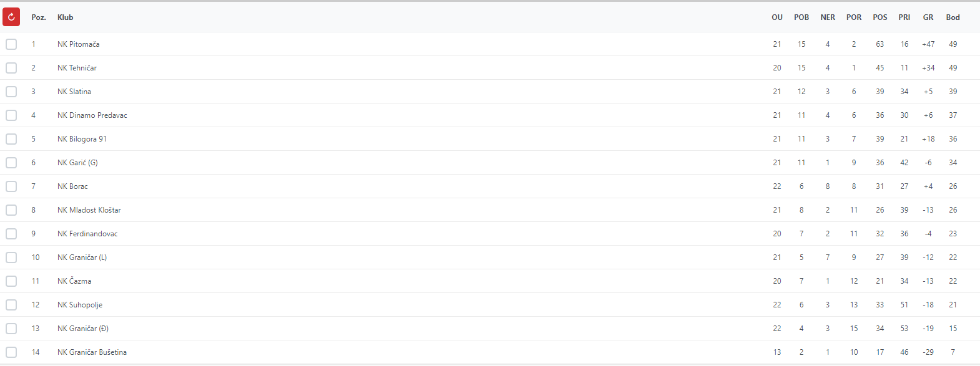Tick the checkbox for NK Pitomača
The height and width of the screenshot is (366, 980).
pyautogui.click(x=11, y=44)
